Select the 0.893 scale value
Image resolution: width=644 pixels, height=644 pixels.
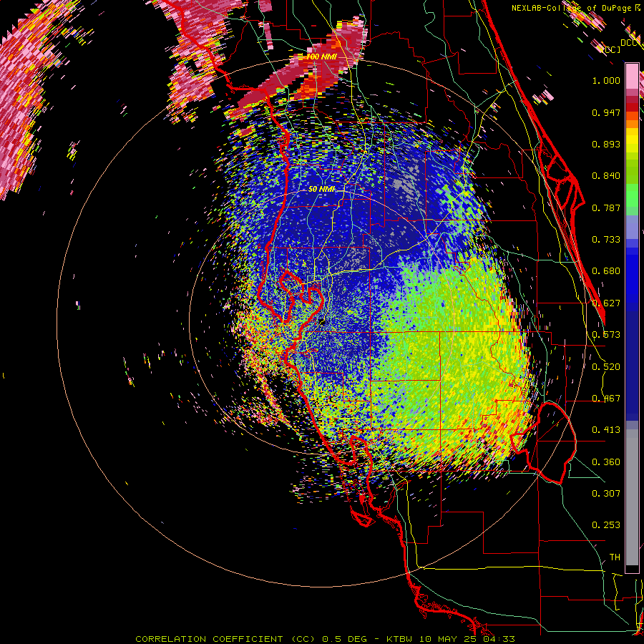tap(606, 144)
